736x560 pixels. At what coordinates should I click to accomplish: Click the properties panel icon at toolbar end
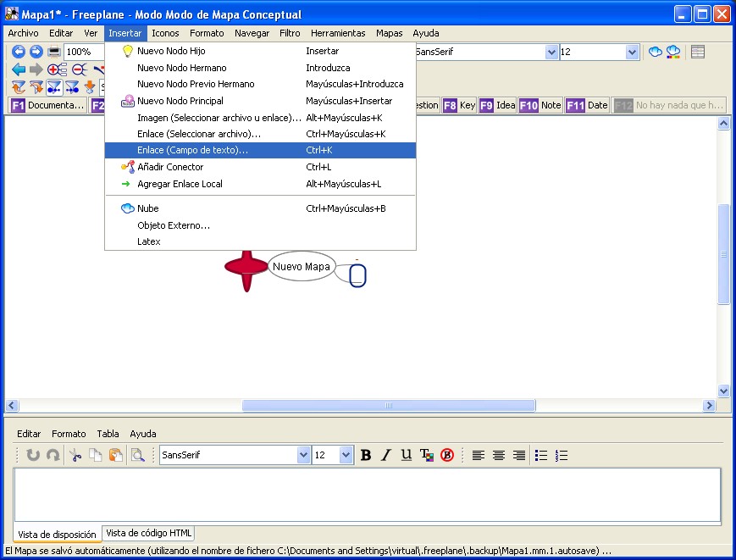point(698,52)
